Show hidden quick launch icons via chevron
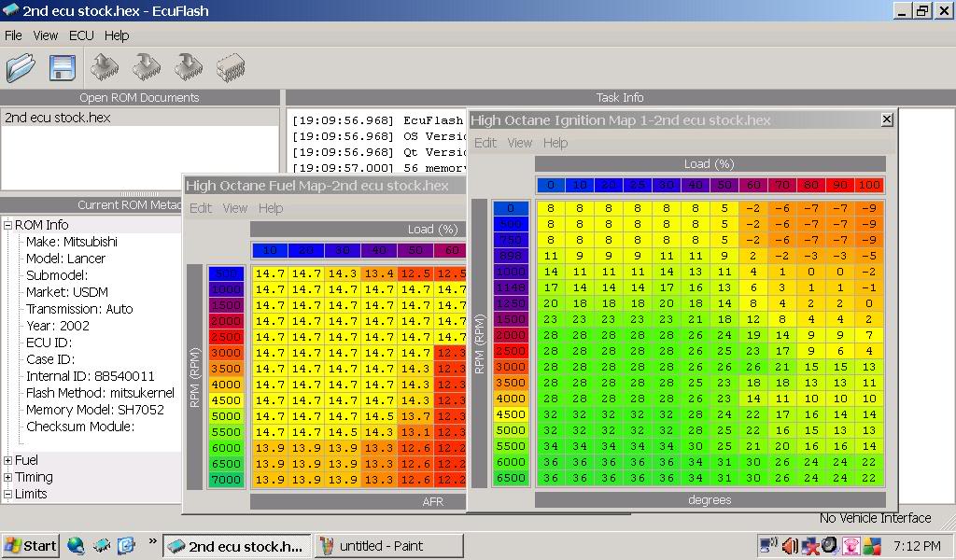Screen dimensions: 956x560 pos(152,540)
